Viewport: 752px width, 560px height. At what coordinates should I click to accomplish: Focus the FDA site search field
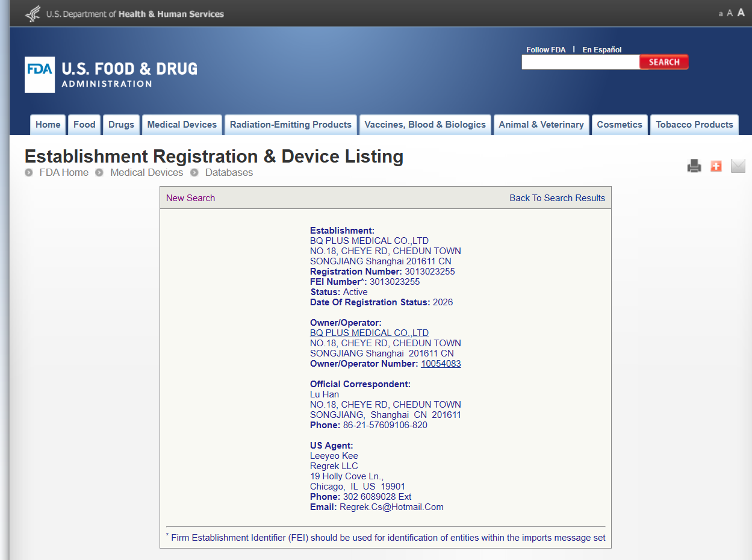[580, 62]
